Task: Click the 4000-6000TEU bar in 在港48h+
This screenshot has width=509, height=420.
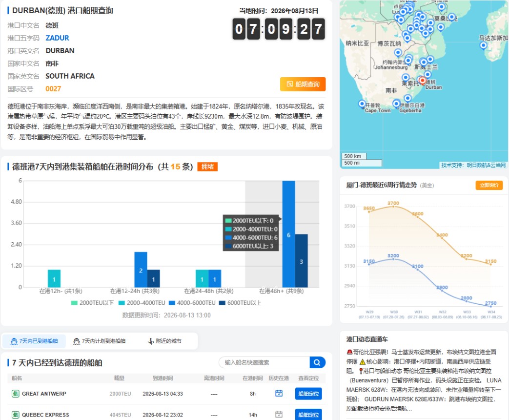Action: pyautogui.click(x=288, y=234)
